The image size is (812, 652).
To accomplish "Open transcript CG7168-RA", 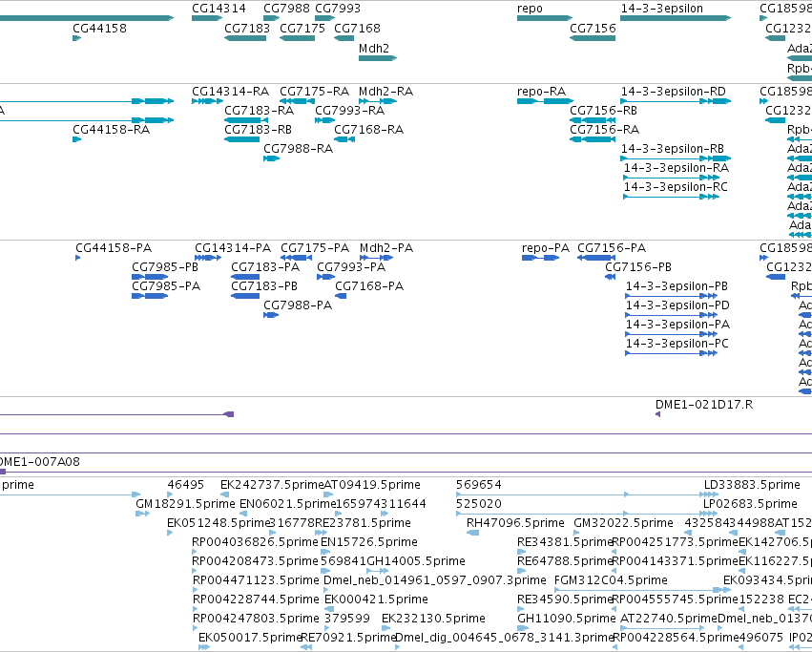I will (368, 130).
